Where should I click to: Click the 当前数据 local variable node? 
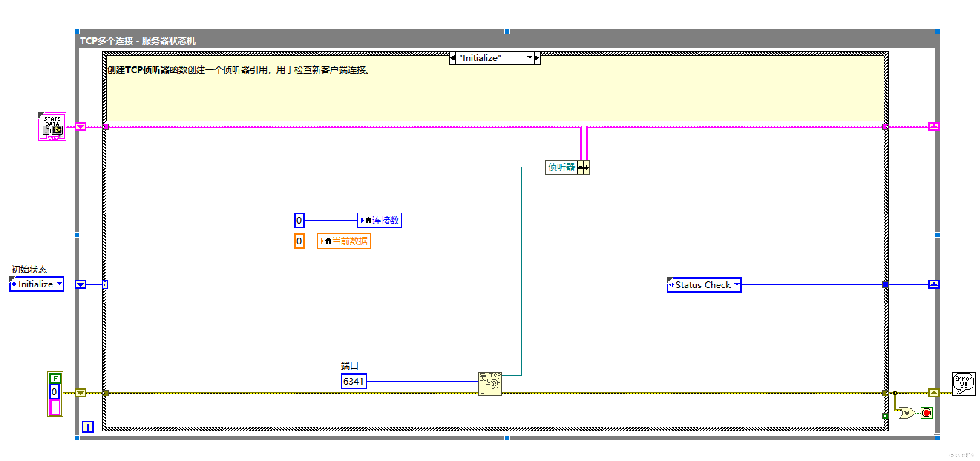[344, 241]
